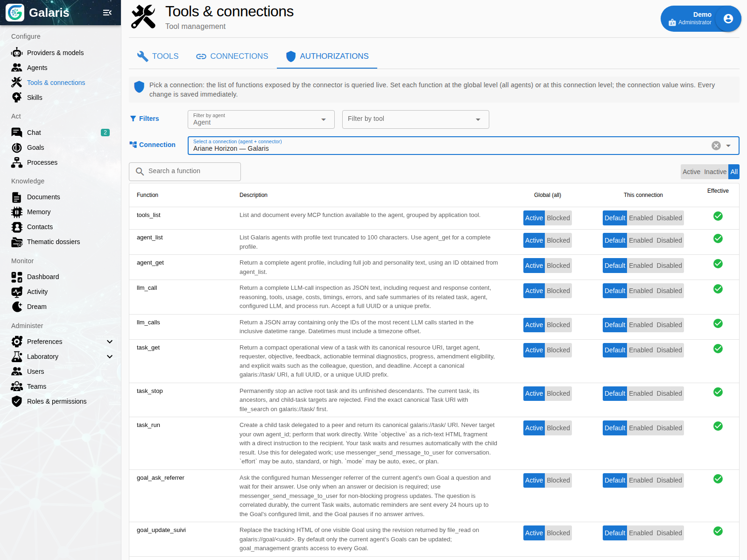Expand the Preferences submenu chevron
The width and height of the screenshot is (747, 560).
click(110, 342)
